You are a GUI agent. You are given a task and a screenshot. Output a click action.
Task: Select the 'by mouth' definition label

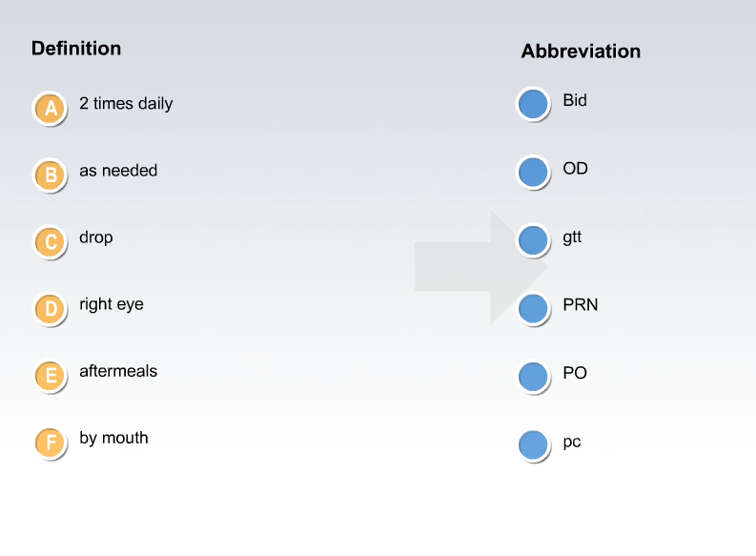click(x=113, y=439)
